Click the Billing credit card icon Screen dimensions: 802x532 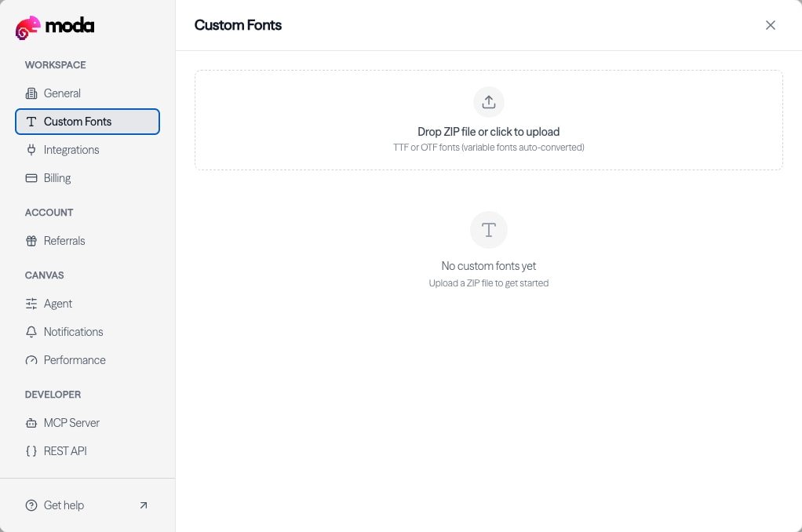[x=31, y=178]
